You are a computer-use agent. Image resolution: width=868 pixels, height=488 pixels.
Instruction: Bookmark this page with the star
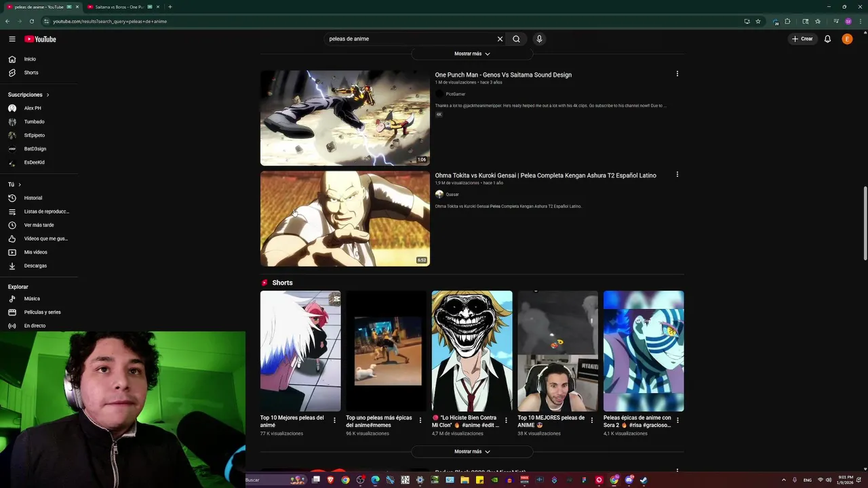[758, 21]
